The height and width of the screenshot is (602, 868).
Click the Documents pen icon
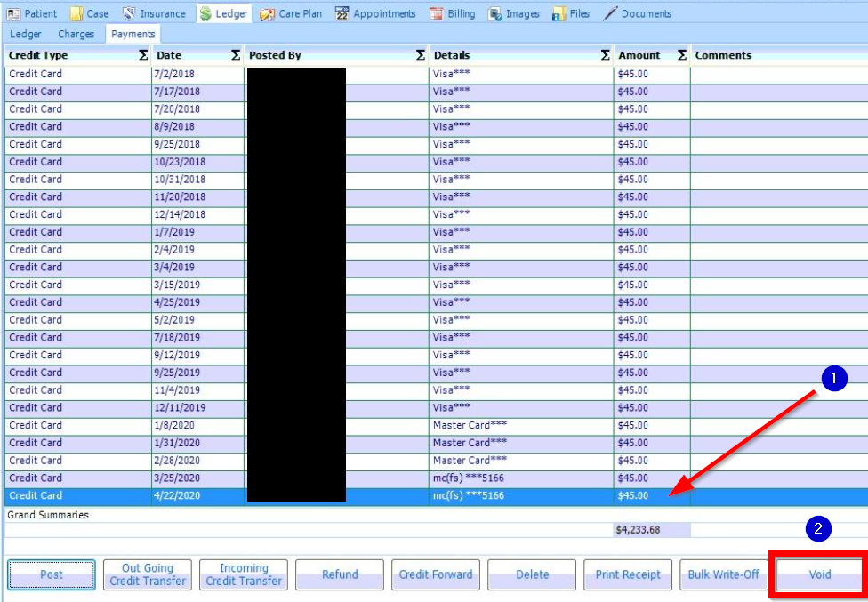click(x=610, y=14)
